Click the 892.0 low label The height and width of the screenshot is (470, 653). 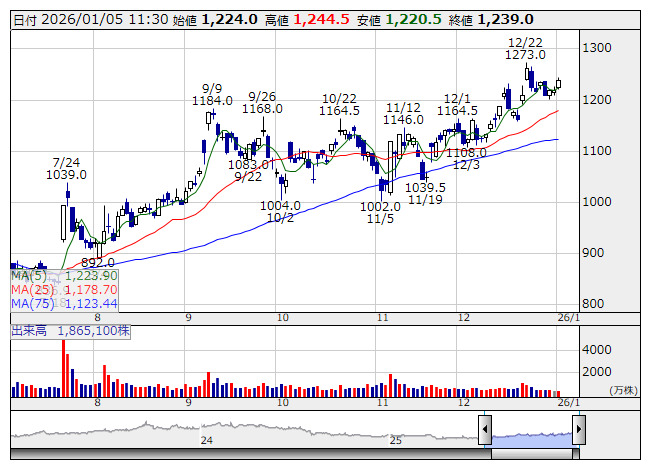point(98,263)
